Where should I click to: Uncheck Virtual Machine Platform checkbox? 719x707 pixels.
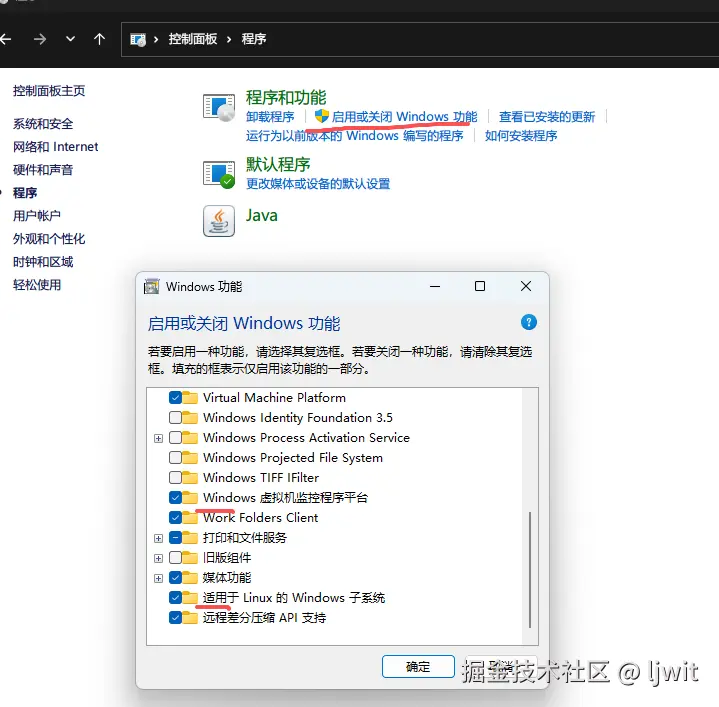pyautogui.click(x=175, y=398)
